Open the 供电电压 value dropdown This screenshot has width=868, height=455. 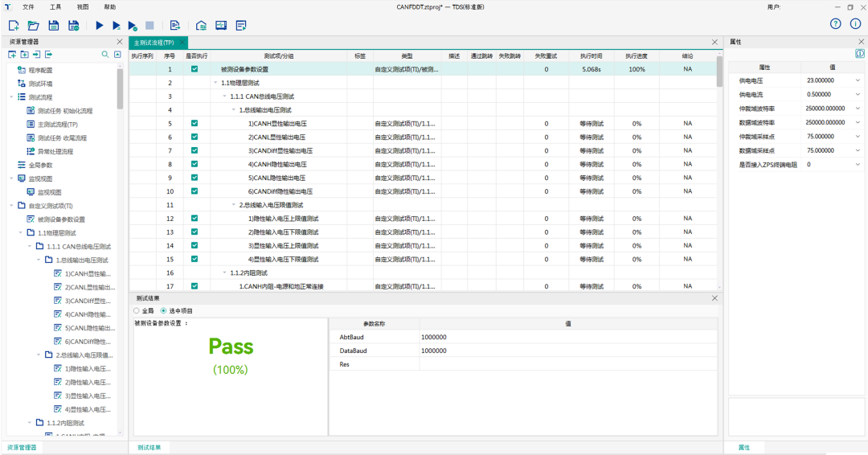858,81
